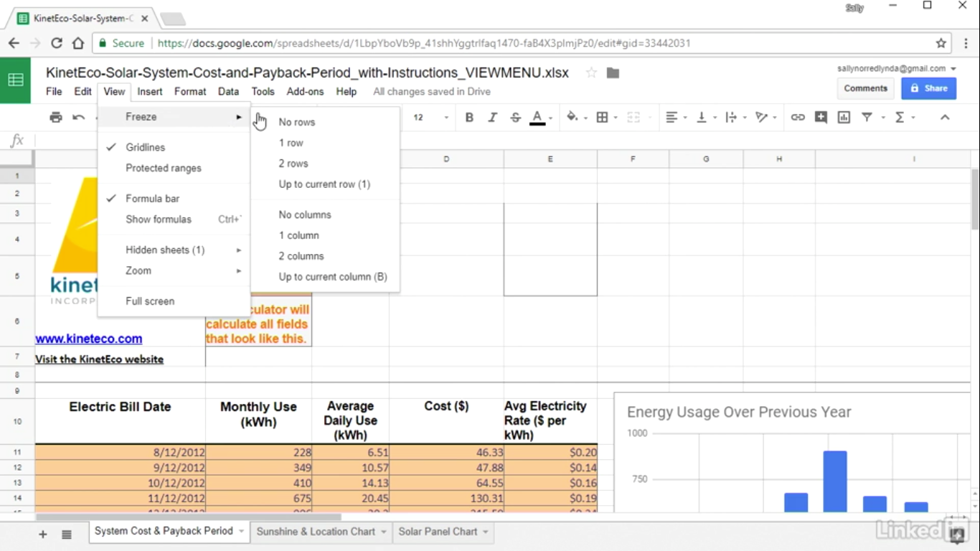Star this spreadsheet

(x=591, y=72)
